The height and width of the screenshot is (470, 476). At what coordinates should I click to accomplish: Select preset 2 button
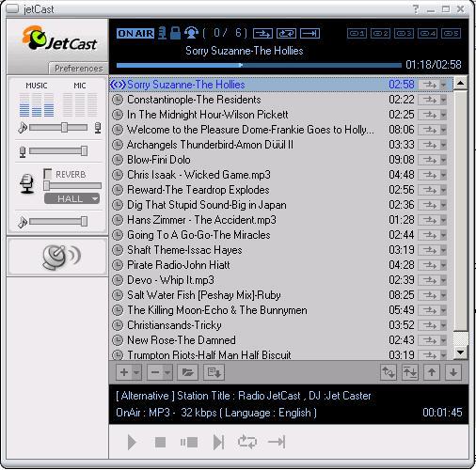[380, 33]
